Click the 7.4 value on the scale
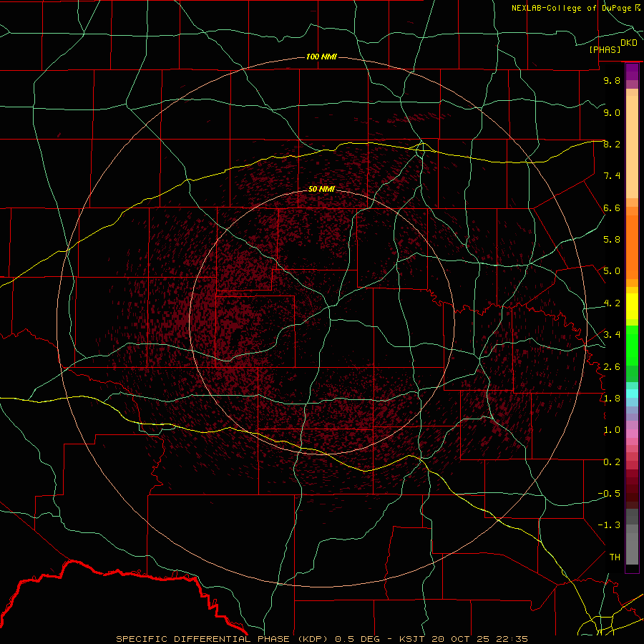 612,176
